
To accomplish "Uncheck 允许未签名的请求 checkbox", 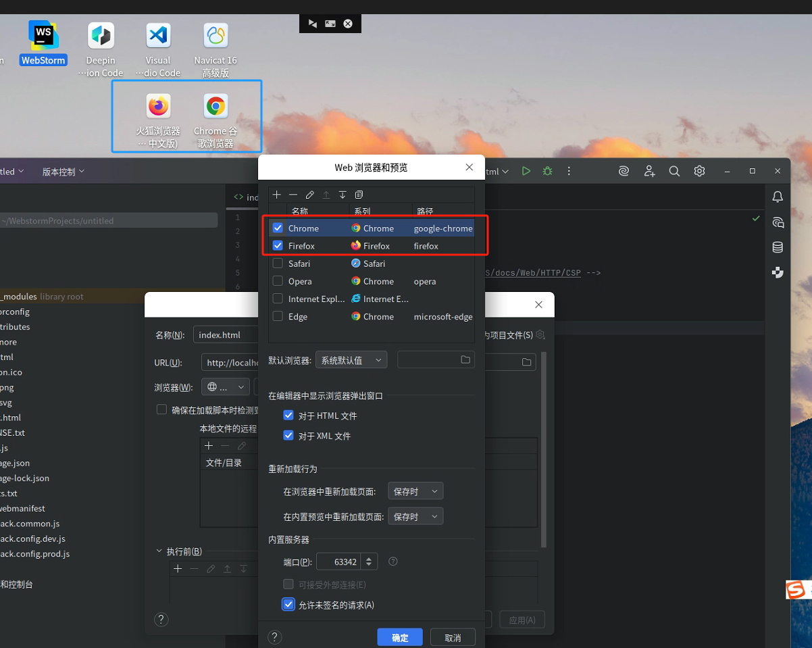I will coord(288,605).
